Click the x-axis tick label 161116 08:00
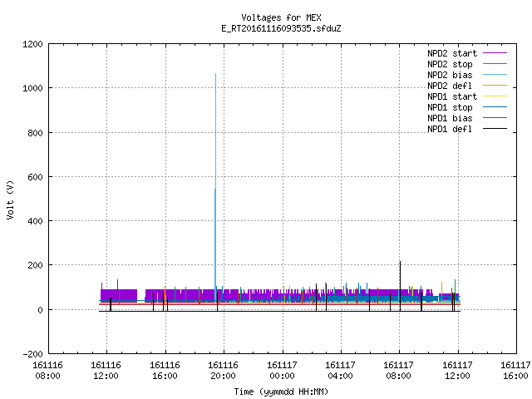Viewport: 532px width, 399px height. click(x=48, y=371)
